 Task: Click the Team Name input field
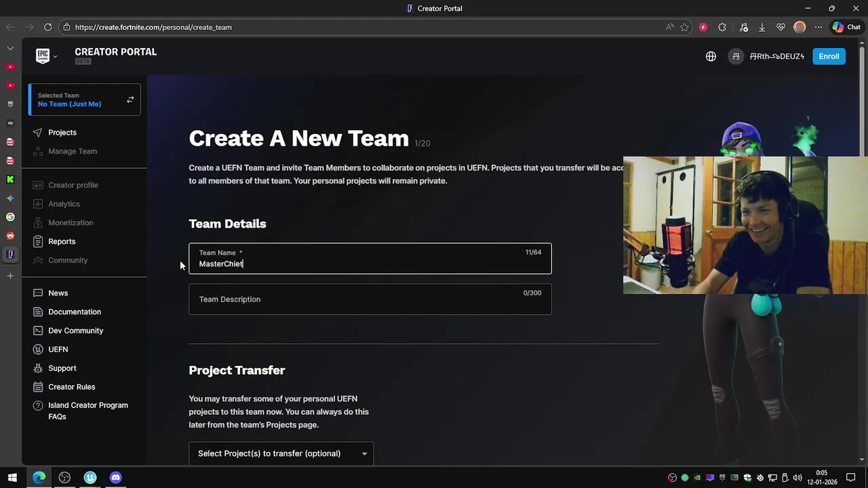coord(370,258)
